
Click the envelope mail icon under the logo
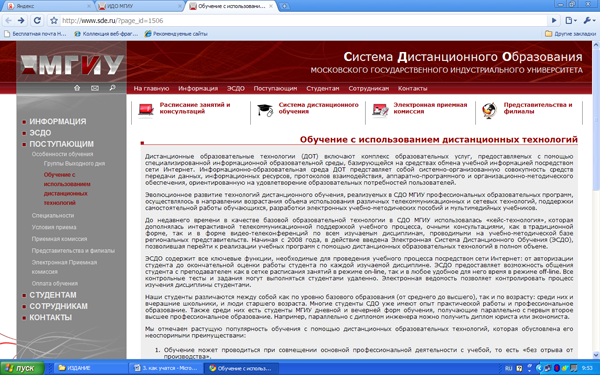pos(95,88)
